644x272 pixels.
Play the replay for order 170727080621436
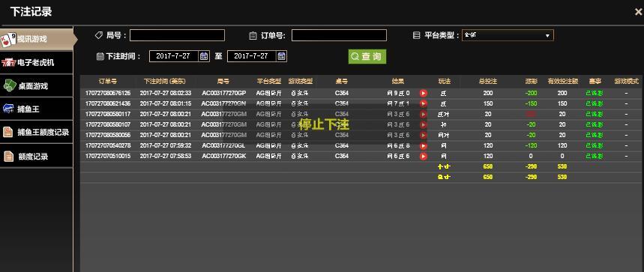(423, 104)
